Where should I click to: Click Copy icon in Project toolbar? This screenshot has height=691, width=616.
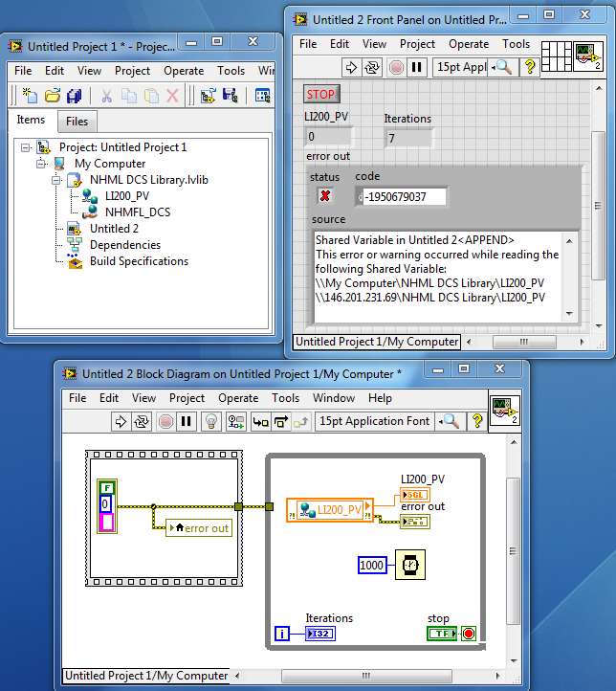pos(128,96)
